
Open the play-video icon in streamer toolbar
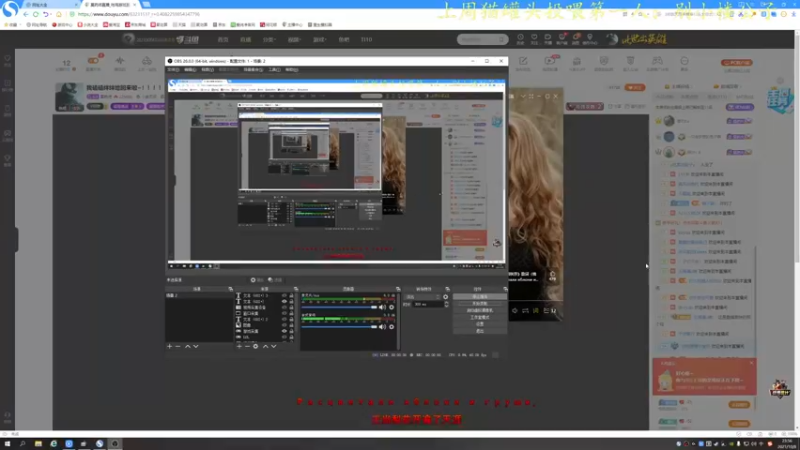coord(549,63)
